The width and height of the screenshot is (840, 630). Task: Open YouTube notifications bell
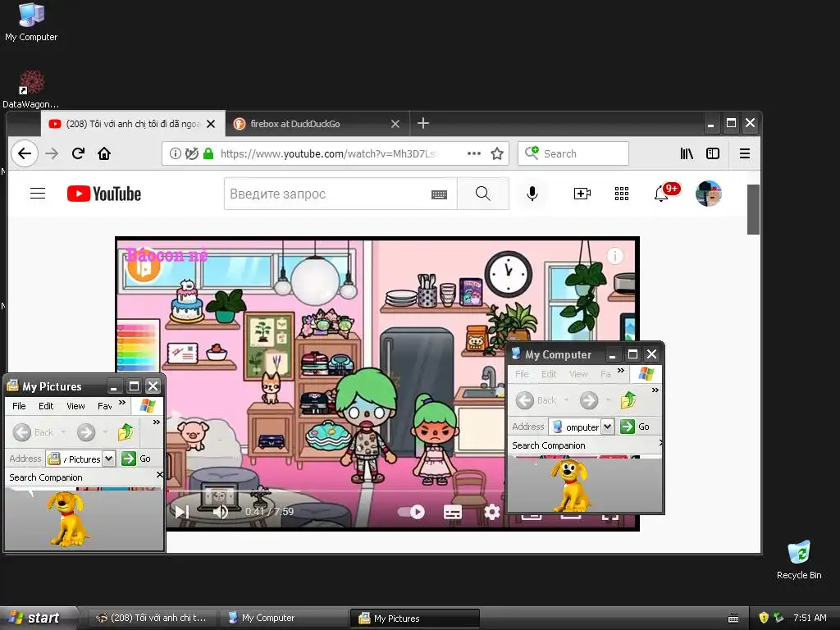click(x=661, y=194)
